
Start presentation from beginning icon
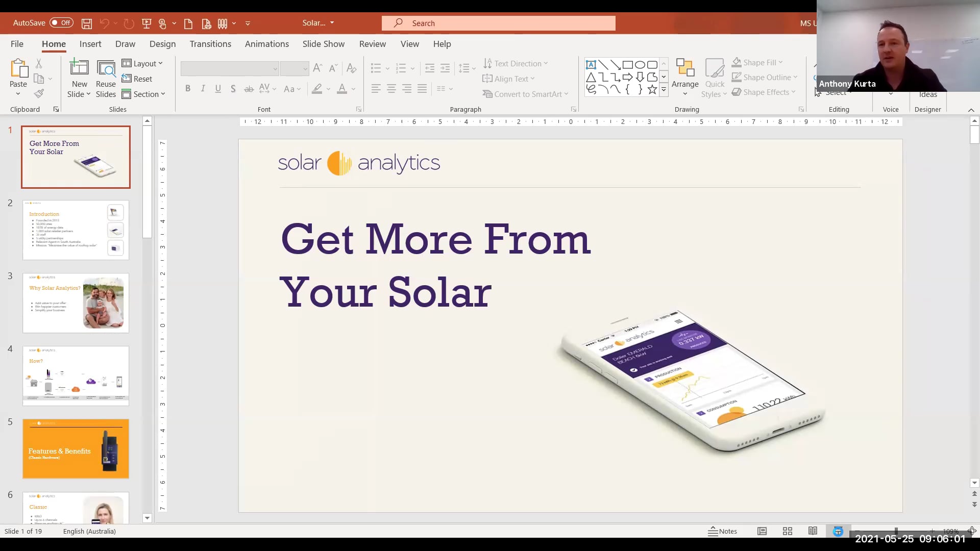(x=146, y=23)
